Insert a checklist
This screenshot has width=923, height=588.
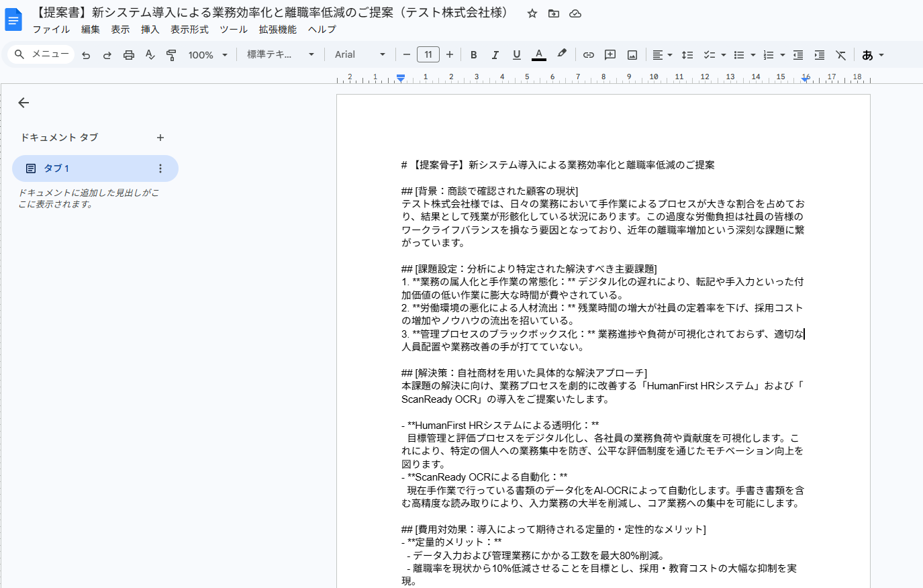point(709,55)
